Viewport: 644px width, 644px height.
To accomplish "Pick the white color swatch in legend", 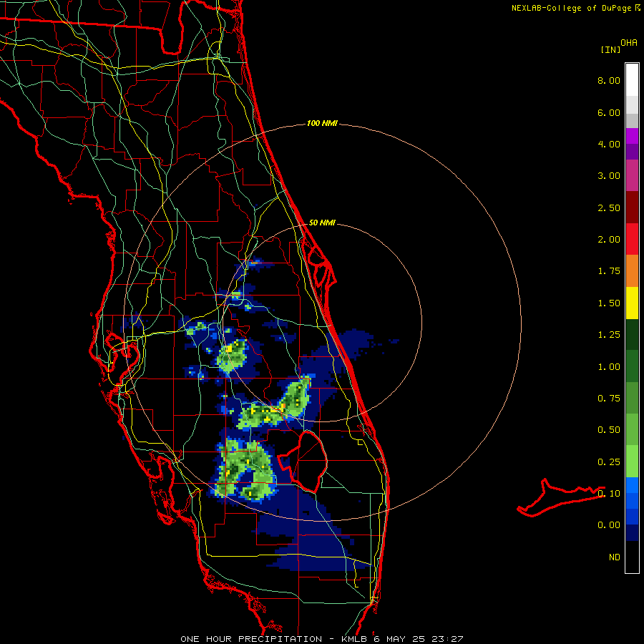I will [x=632, y=80].
